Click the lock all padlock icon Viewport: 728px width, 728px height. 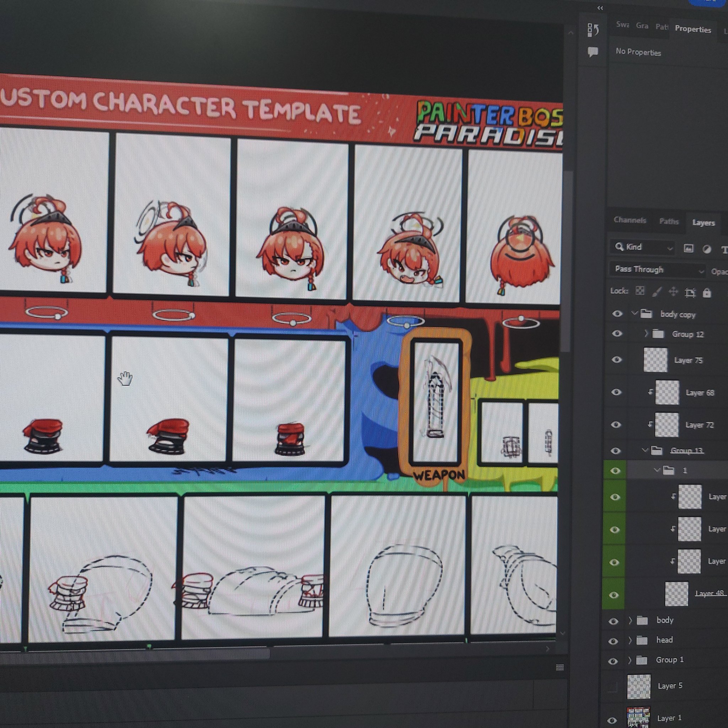[x=707, y=293]
